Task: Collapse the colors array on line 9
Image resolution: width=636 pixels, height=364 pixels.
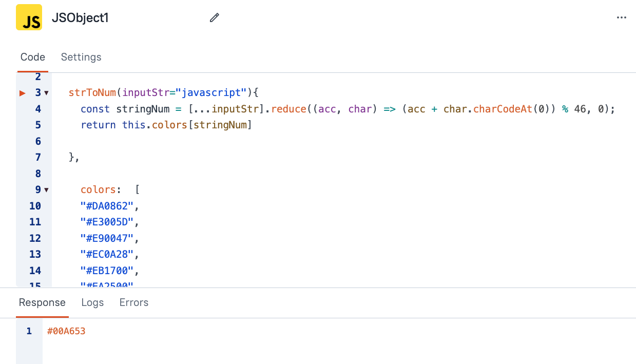Action: coord(46,189)
